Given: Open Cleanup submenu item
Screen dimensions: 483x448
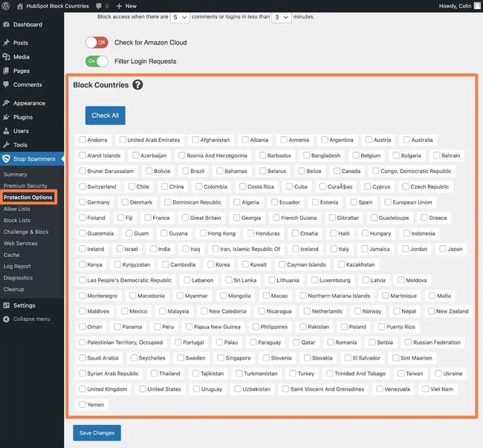Looking at the screenshot, I should 14,289.
